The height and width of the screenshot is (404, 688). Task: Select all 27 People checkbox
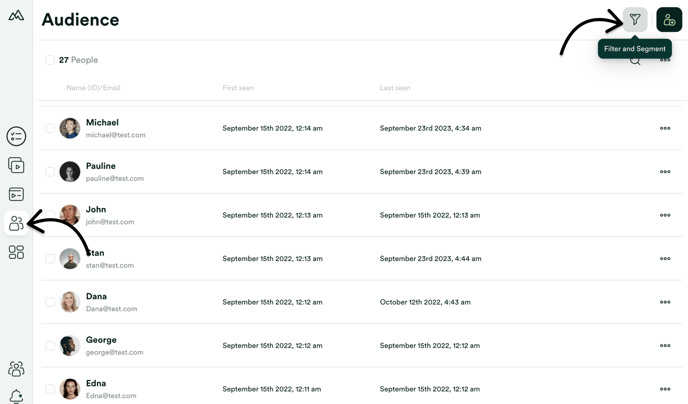[x=50, y=60]
